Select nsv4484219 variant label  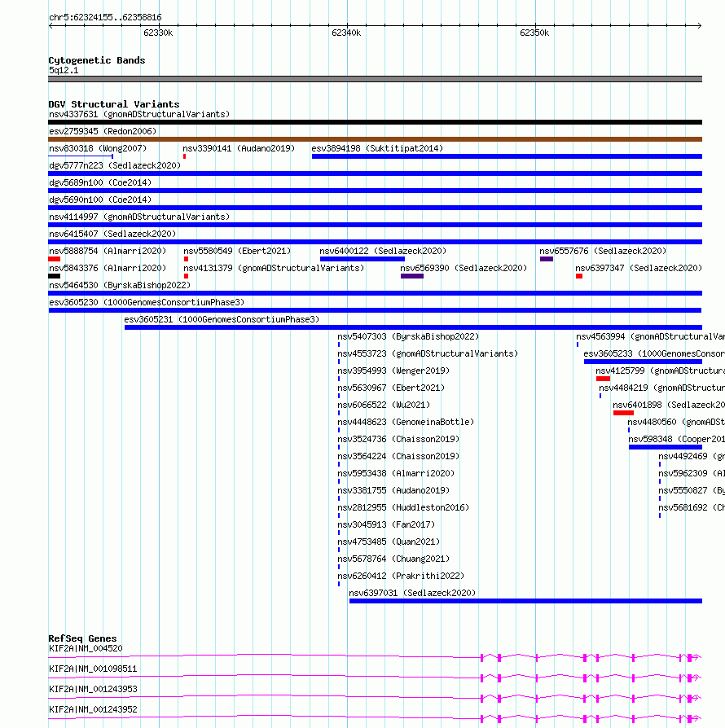tap(661, 388)
